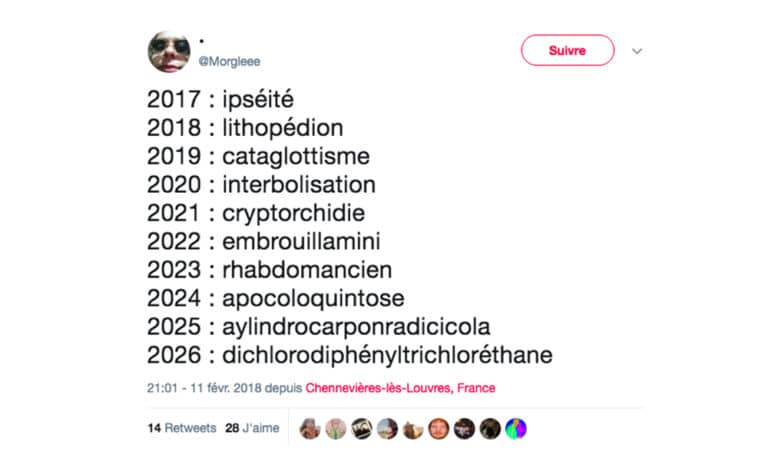Open the @Morgleee handle link
This screenshot has width=768, height=461.
tap(230, 61)
